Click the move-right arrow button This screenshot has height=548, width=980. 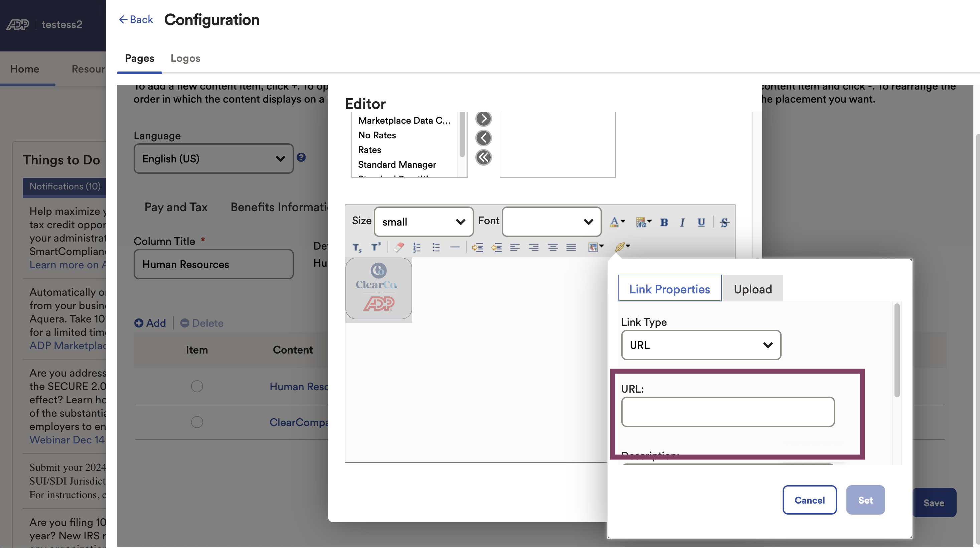pos(484,119)
